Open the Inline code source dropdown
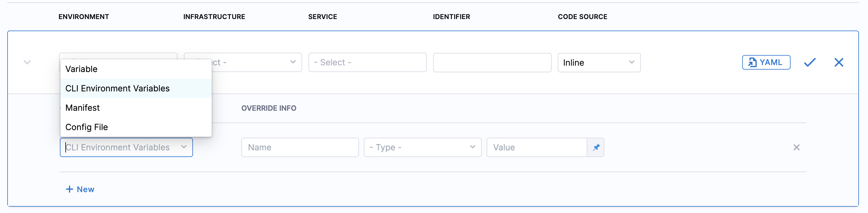Viewport: 868px width, 213px height. point(599,63)
